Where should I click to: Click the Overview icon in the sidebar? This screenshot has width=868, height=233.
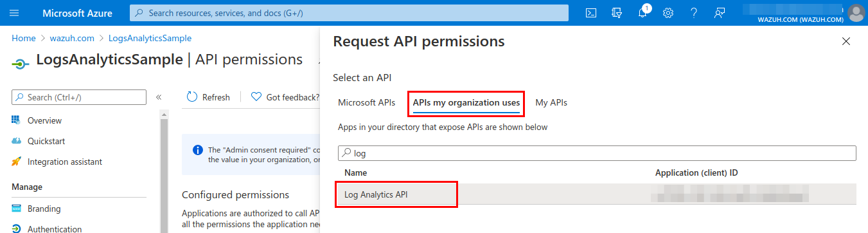[16, 120]
